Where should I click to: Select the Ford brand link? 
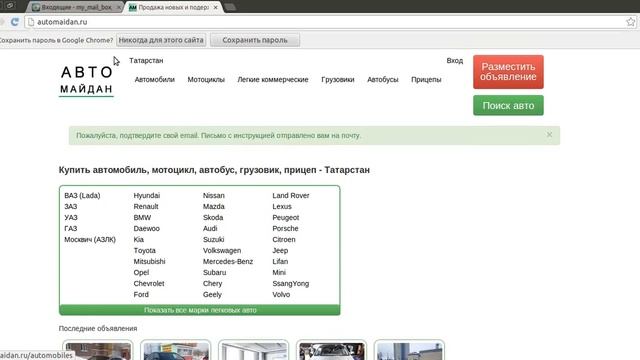tap(141, 295)
